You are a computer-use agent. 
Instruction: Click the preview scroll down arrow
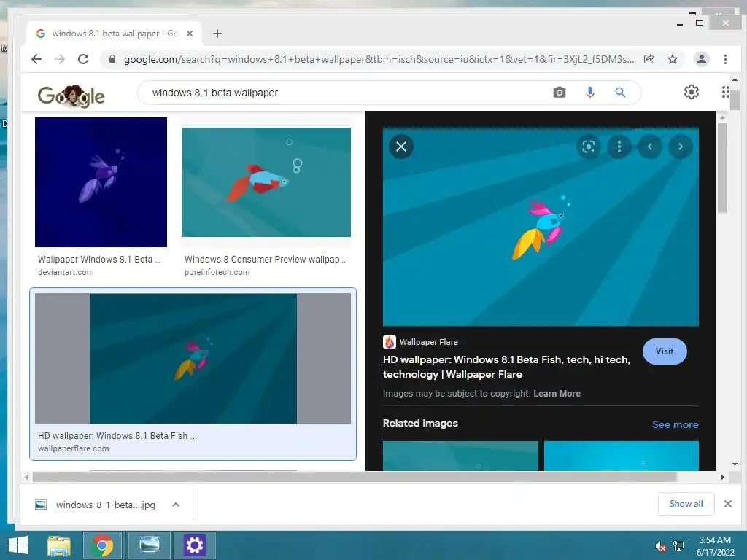(x=735, y=464)
